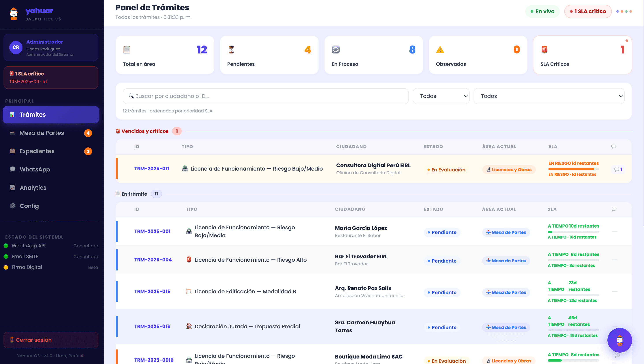Select Bar El Trovador EIRL citizen name

(x=361, y=256)
